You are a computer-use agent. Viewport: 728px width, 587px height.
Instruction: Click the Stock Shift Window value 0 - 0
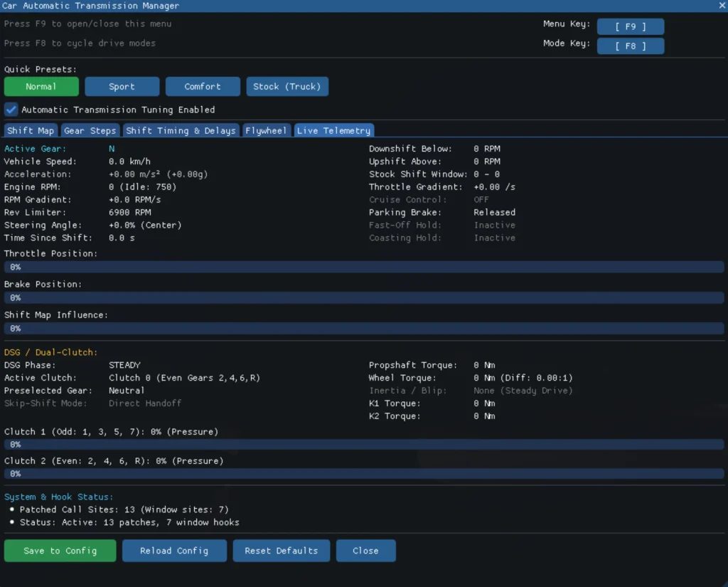486,174
